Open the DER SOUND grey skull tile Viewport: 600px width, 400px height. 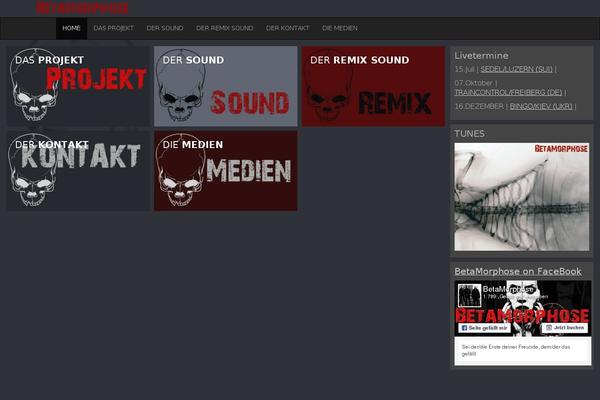click(226, 86)
